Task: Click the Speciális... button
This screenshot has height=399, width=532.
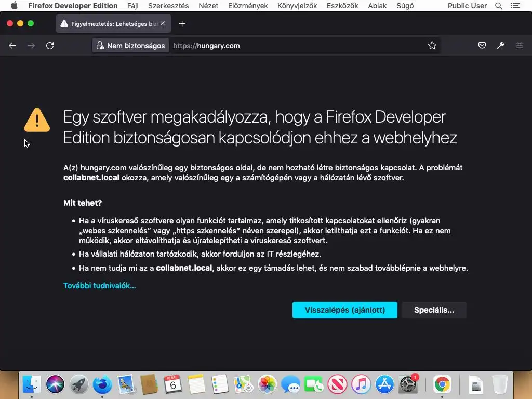Action: [434, 310]
